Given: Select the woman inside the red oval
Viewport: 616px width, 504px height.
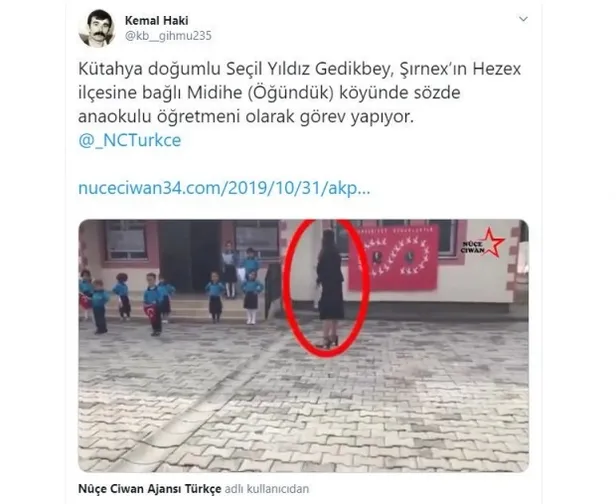Looking at the screenshot, I should tap(330, 289).
